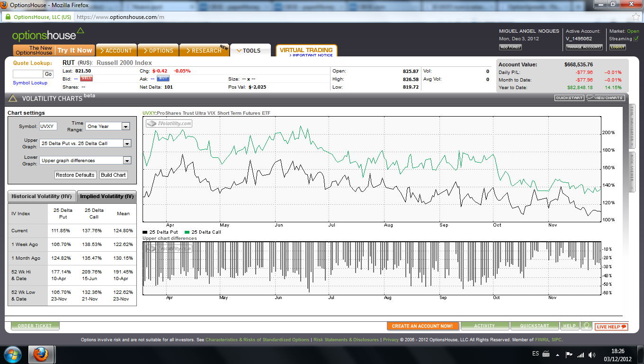Switch to Historical Volatility (HV) tab

(42, 196)
